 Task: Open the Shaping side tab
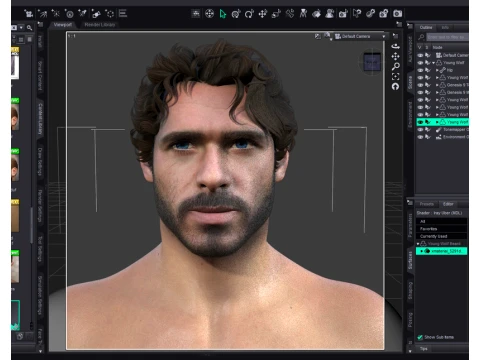pyautogui.click(x=410, y=290)
